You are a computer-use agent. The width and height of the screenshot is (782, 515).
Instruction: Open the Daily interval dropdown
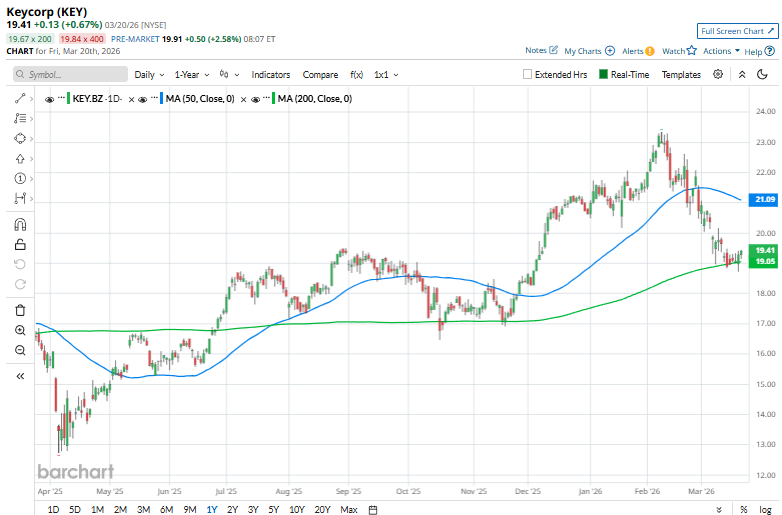pos(149,74)
